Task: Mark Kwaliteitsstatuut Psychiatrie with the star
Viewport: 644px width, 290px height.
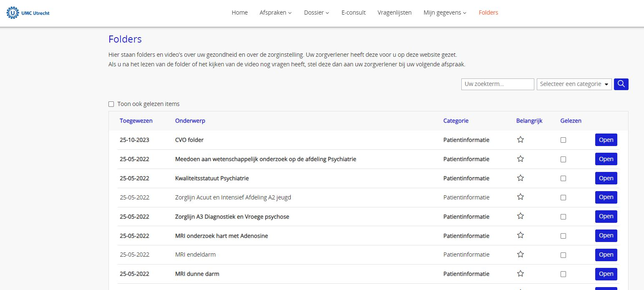Action: [x=520, y=178]
